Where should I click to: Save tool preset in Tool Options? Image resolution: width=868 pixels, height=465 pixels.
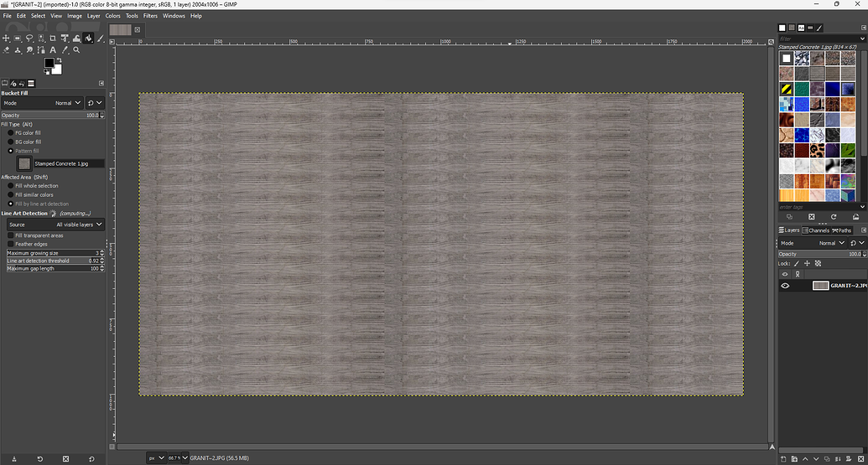point(14,459)
